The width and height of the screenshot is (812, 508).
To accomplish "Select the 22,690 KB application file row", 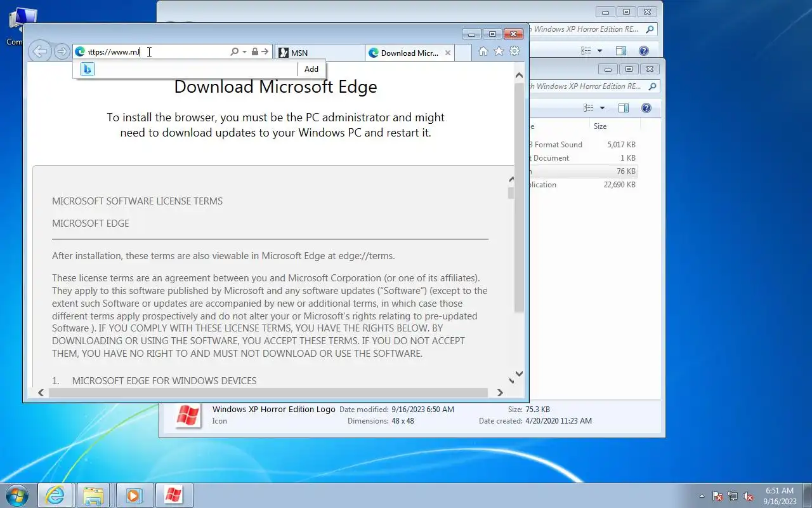I will point(584,185).
